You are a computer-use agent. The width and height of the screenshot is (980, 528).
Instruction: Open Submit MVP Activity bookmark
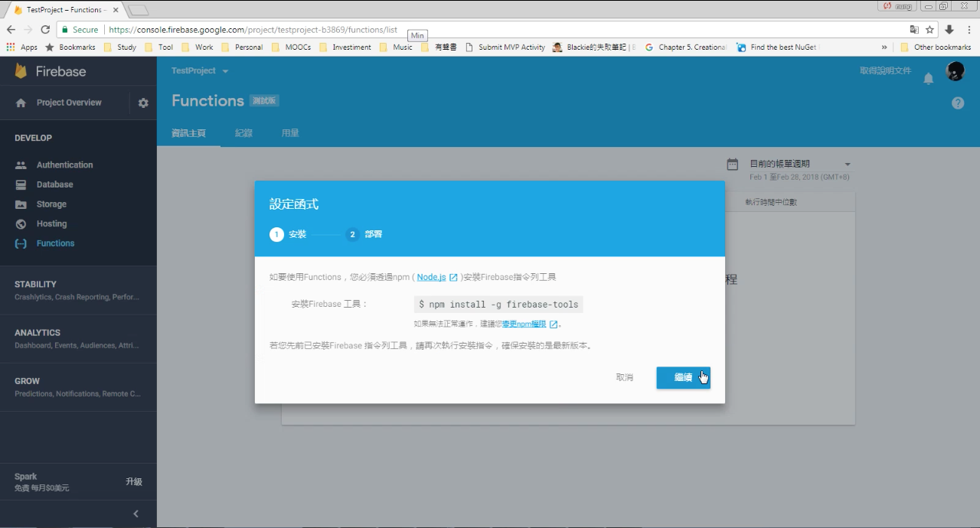click(505, 47)
